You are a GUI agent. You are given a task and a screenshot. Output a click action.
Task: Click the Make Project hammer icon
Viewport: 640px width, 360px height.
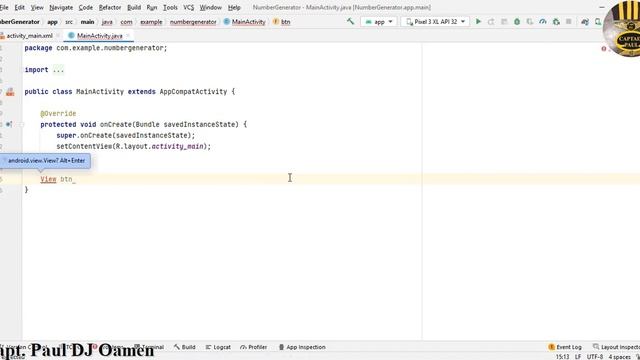350,21
